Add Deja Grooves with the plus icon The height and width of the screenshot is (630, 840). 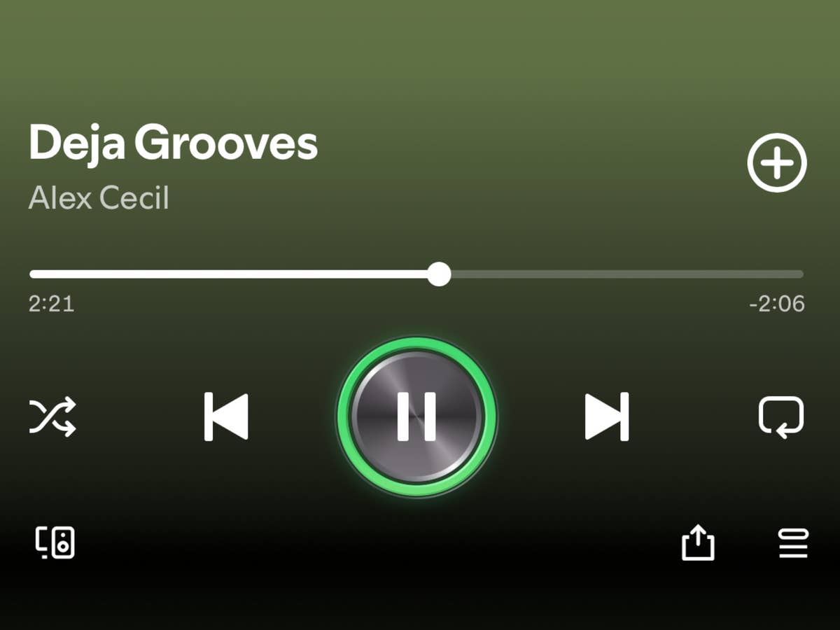[777, 162]
